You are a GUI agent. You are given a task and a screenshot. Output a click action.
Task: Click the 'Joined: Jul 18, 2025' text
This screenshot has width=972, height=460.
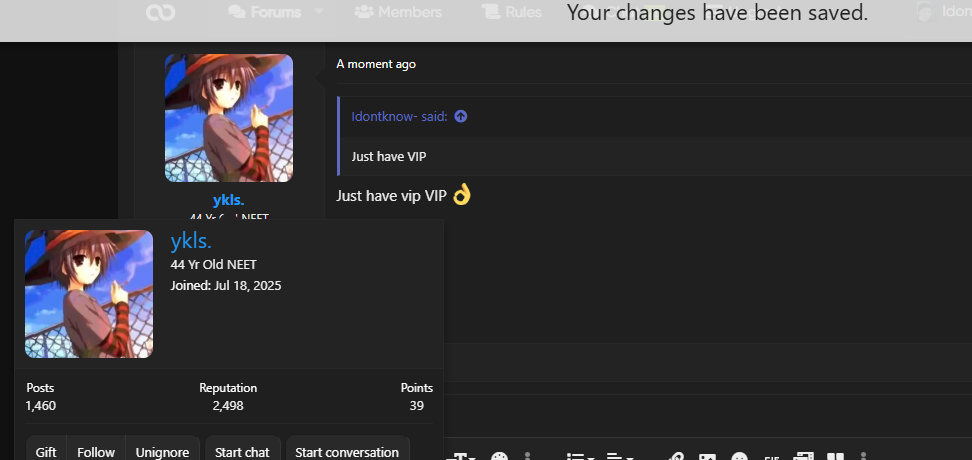226,285
